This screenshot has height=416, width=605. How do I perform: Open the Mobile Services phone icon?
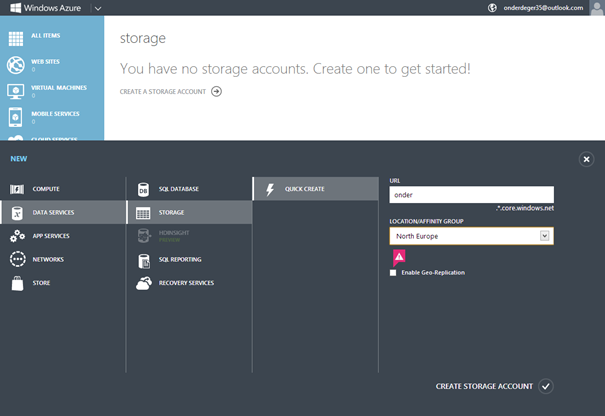tap(15, 117)
